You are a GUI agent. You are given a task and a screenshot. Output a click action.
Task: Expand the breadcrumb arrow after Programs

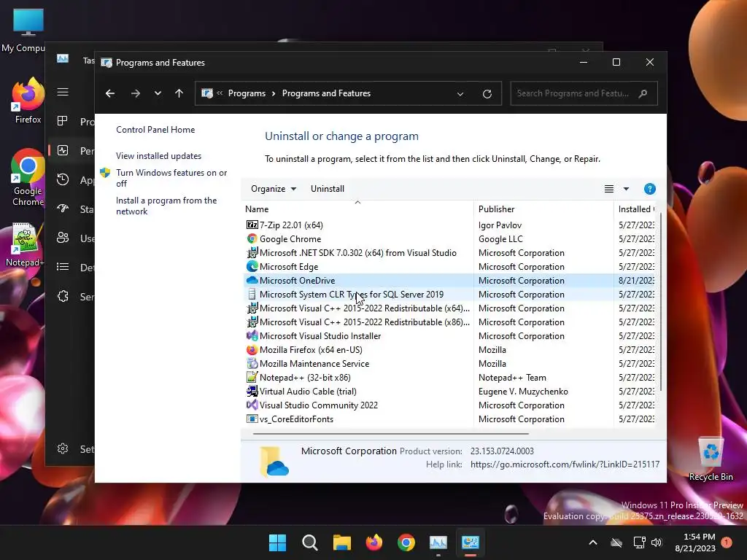point(274,93)
